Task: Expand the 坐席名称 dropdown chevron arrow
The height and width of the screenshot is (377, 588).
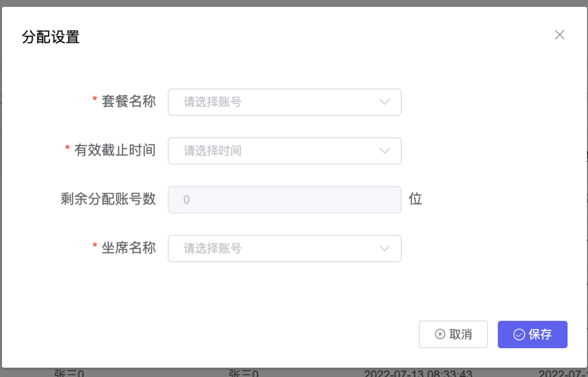Action: pyautogui.click(x=385, y=249)
